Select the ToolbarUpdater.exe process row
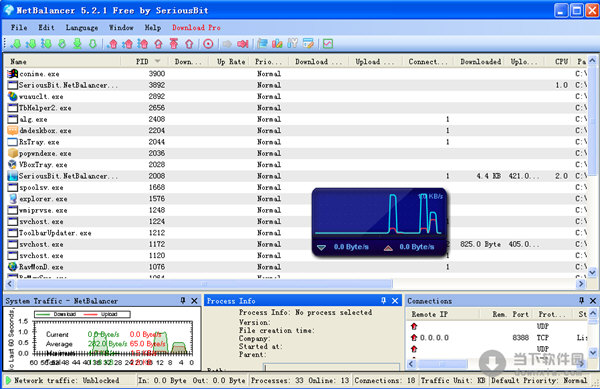The width and height of the screenshot is (600, 389). (297, 233)
